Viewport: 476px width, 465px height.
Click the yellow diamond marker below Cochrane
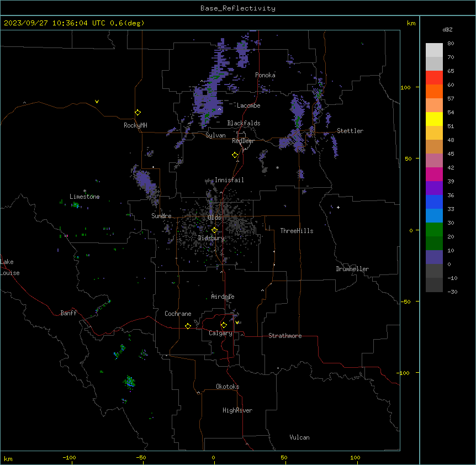tap(188, 326)
